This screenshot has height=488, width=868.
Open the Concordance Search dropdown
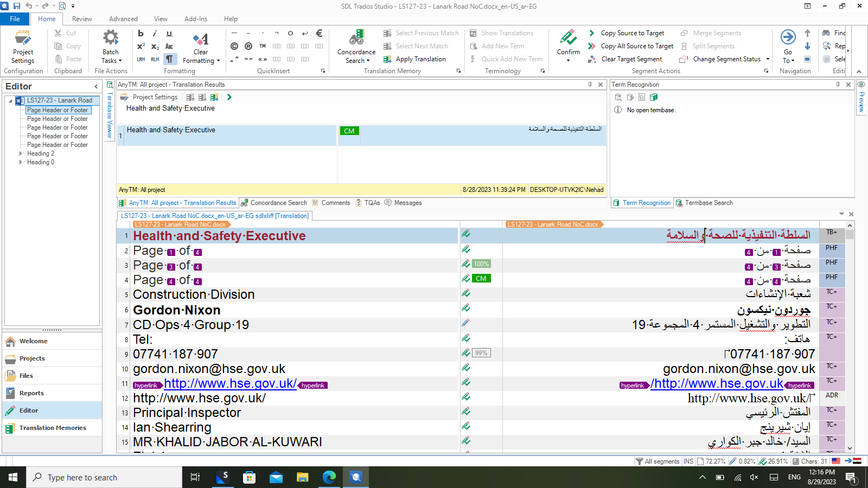point(356,56)
